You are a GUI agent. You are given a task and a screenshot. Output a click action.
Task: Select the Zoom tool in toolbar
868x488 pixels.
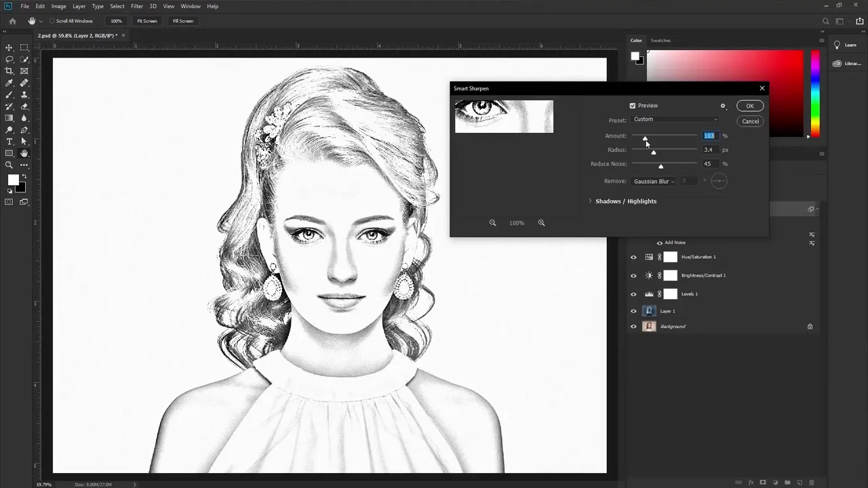point(9,165)
